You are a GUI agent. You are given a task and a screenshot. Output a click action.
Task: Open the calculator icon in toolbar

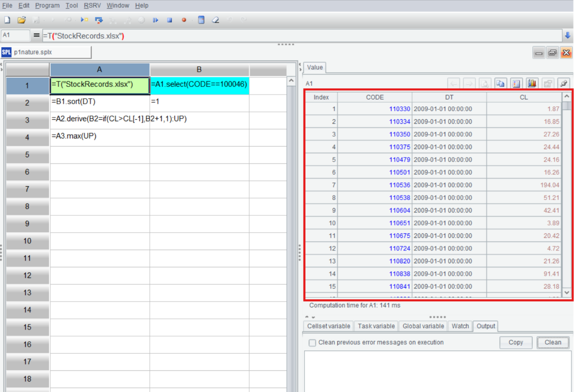tap(201, 20)
